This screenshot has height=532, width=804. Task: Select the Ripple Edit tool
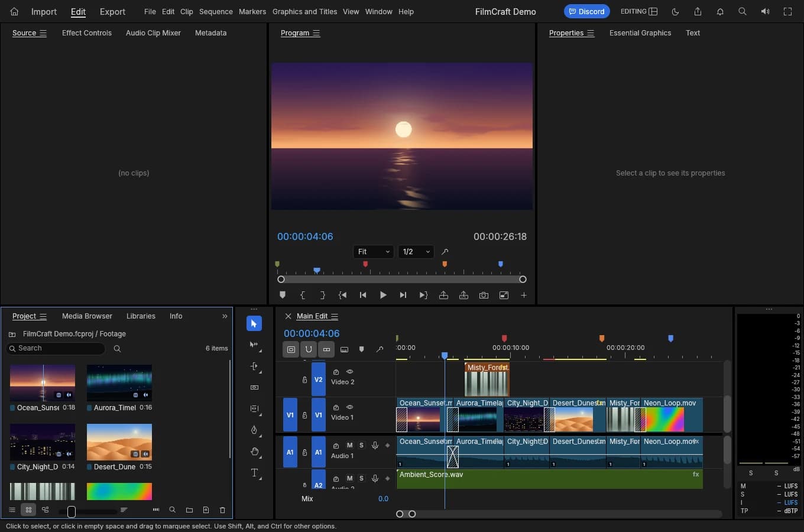254,366
